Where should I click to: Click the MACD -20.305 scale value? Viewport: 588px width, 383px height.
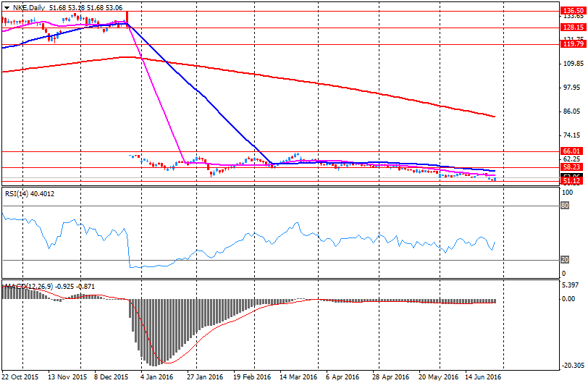(572, 366)
